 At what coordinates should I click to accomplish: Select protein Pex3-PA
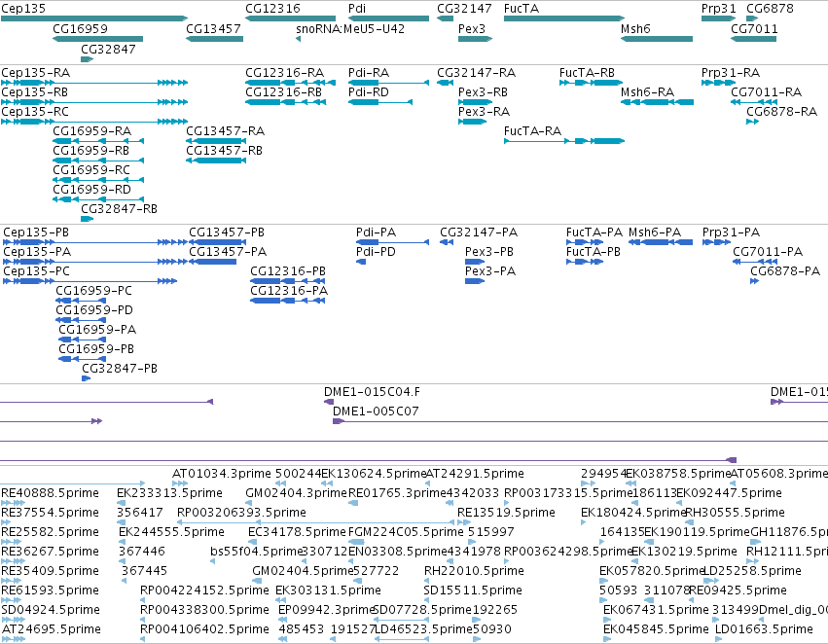pos(490,271)
